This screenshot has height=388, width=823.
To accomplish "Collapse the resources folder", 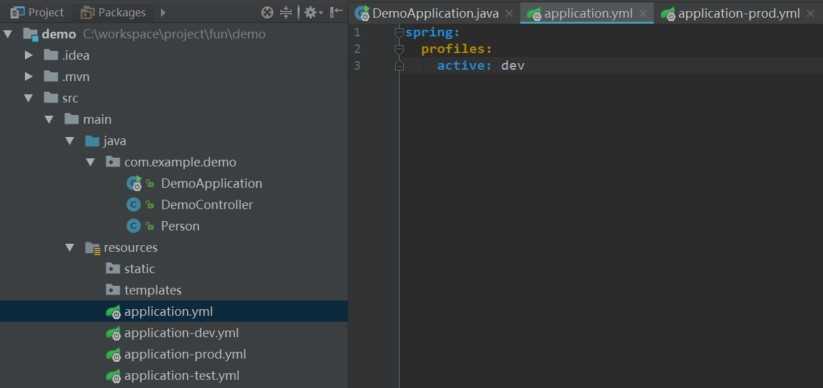I will (x=70, y=247).
